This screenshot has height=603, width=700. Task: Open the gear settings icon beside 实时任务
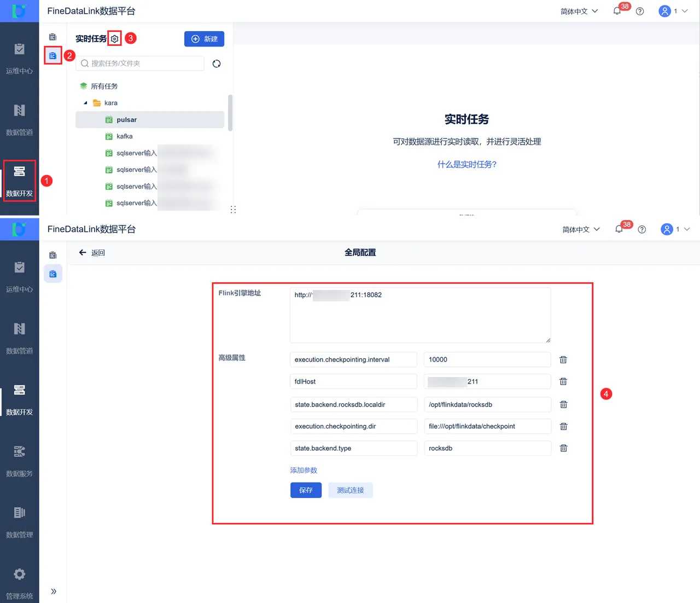[x=114, y=39]
